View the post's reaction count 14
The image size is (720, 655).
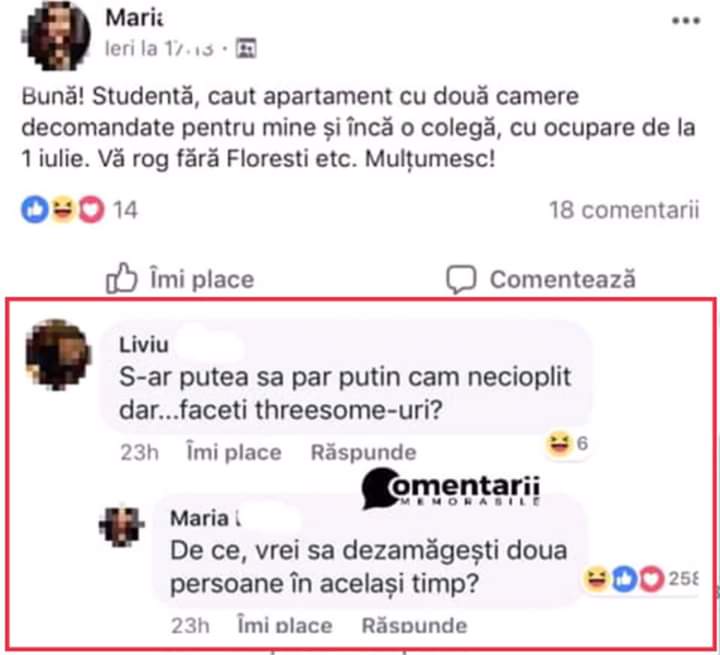click(125, 210)
